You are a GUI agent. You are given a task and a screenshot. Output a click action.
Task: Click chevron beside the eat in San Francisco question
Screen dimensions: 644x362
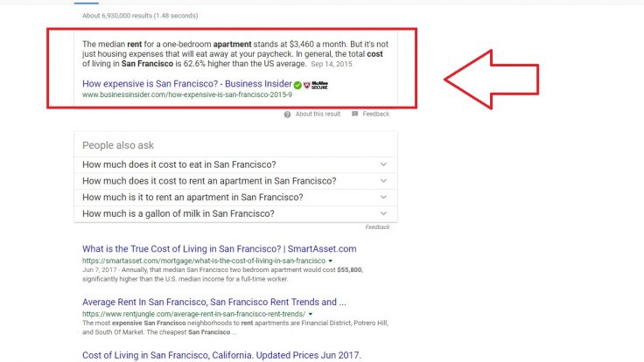click(383, 164)
